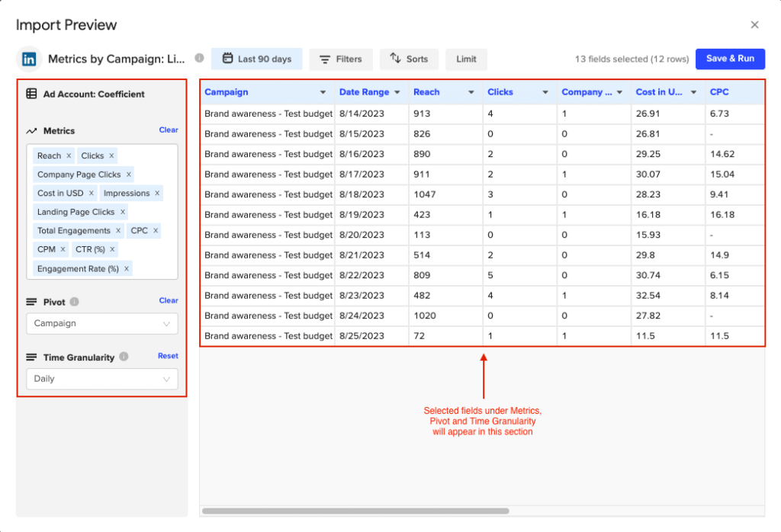This screenshot has height=532, width=781.
Task: Remove the Clicks metric tag
Action: coord(111,155)
